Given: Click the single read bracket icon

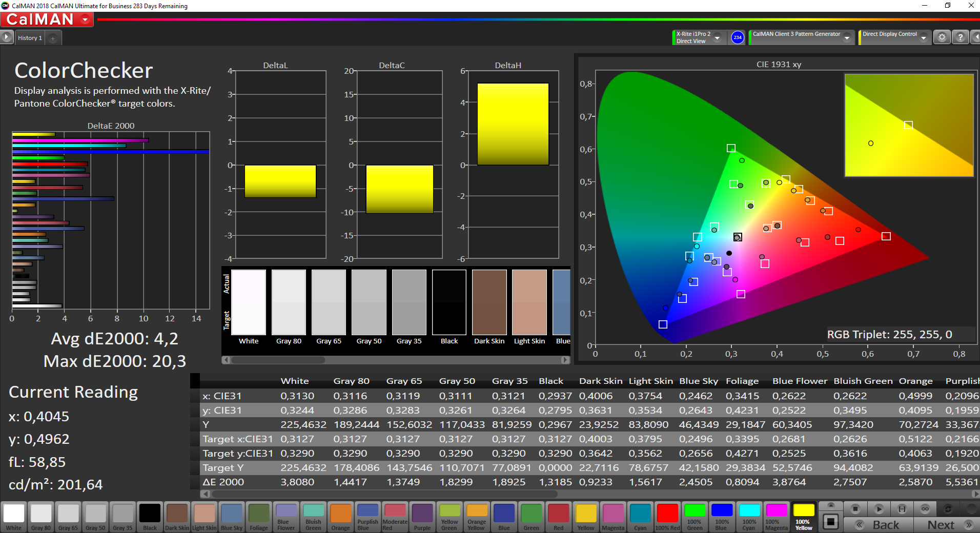Looking at the screenshot, I should (902, 509).
